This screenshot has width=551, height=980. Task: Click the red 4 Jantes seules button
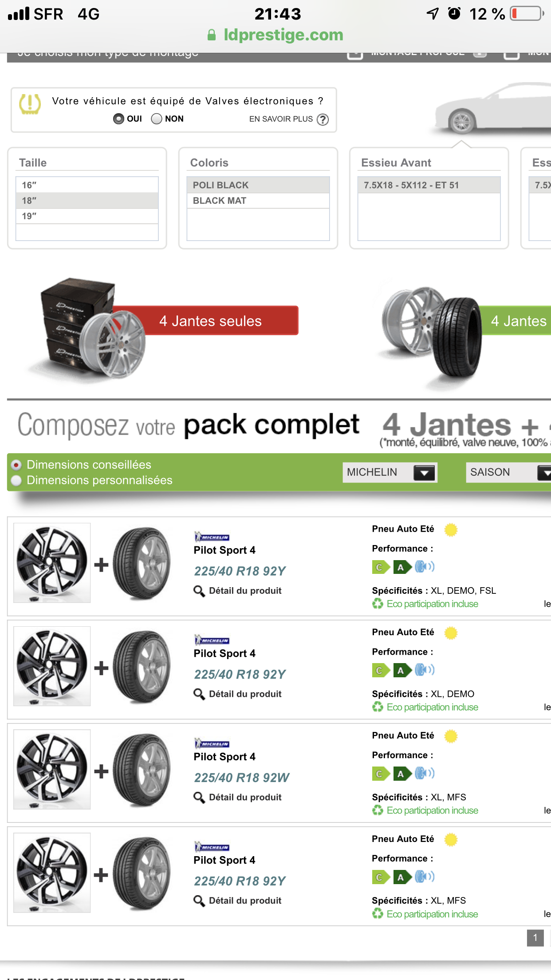coord(210,320)
